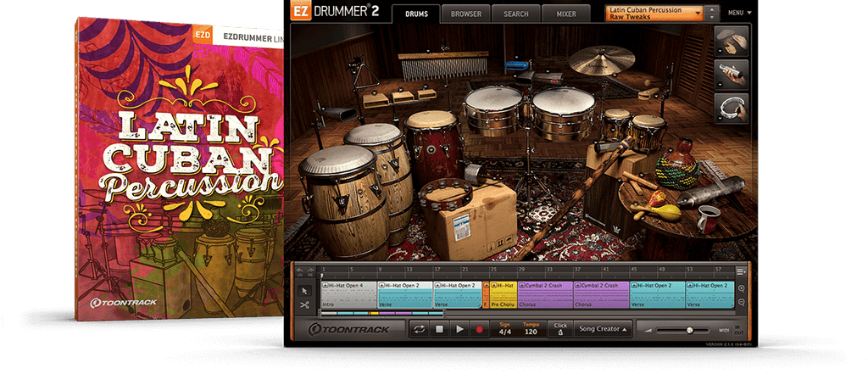Image resolution: width=868 pixels, height=374 pixels.
Task: Start playback with the play button
Action: [x=459, y=329]
